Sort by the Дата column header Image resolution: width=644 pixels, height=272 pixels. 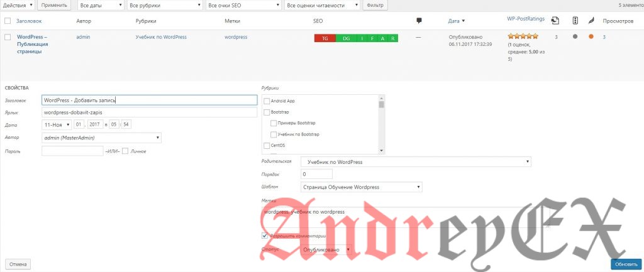pyautogui.click(x=457, y=21)
